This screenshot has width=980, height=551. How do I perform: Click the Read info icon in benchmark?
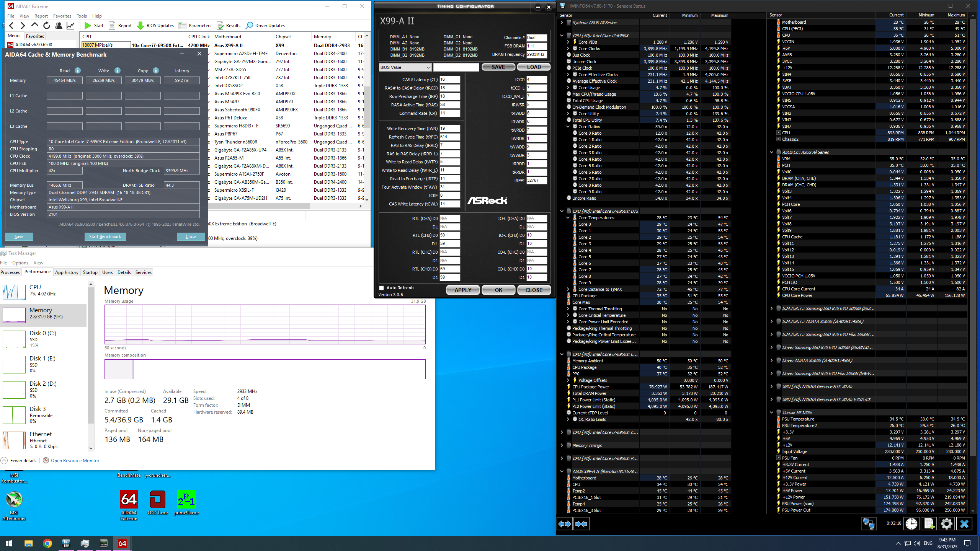78,70
